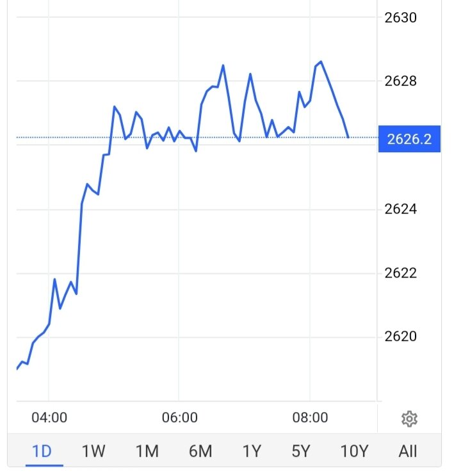Open chart settings gear icon

click(409, 419)
